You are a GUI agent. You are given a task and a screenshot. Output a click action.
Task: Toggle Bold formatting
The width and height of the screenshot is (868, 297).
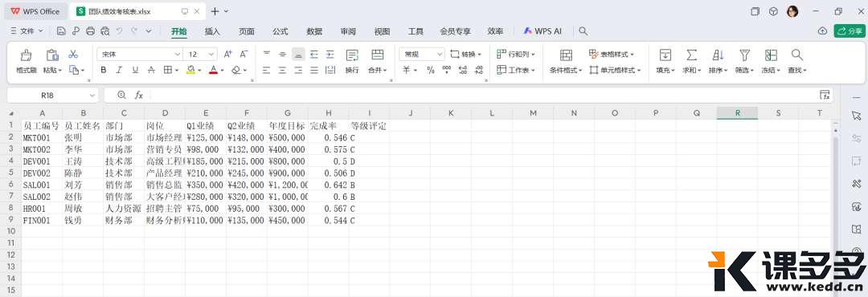(x=104, y=71)
